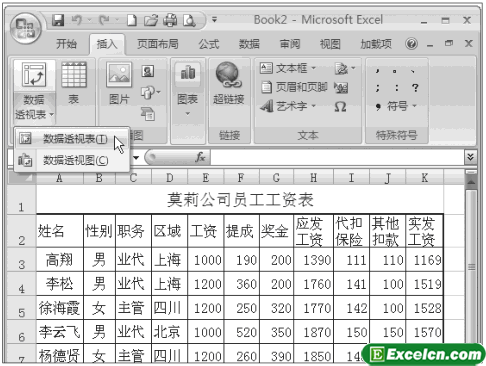Select column D header

(x=169, y=178)
